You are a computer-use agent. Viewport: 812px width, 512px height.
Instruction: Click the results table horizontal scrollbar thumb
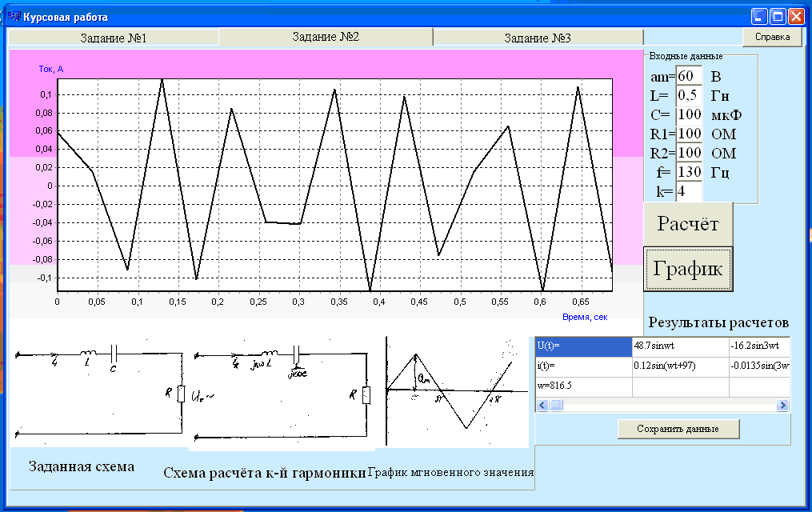[x=556, y=406]
